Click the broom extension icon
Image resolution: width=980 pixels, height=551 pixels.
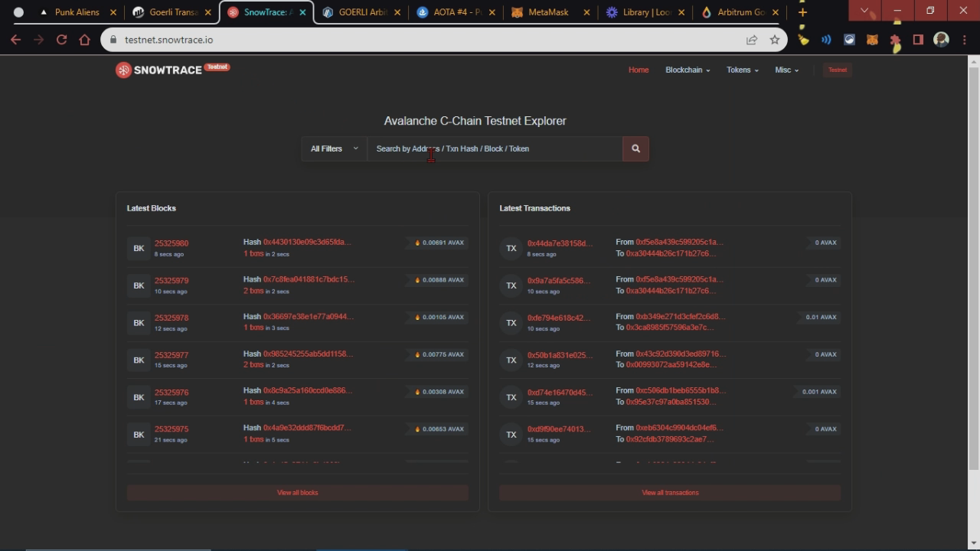click(803, 40)
